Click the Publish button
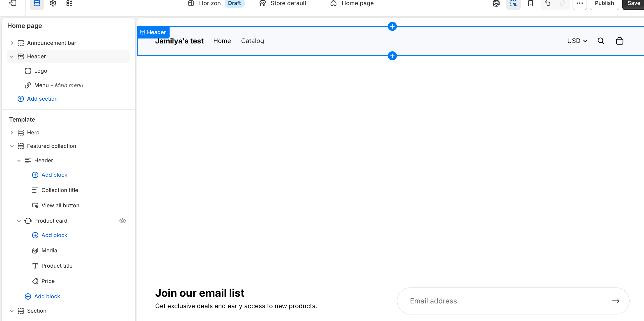 pos(604,3)
